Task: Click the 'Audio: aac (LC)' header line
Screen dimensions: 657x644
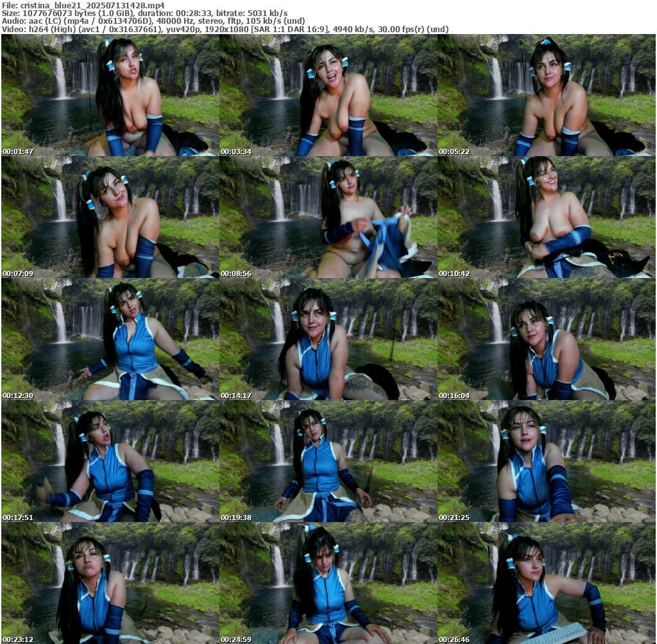Action: 153,21
